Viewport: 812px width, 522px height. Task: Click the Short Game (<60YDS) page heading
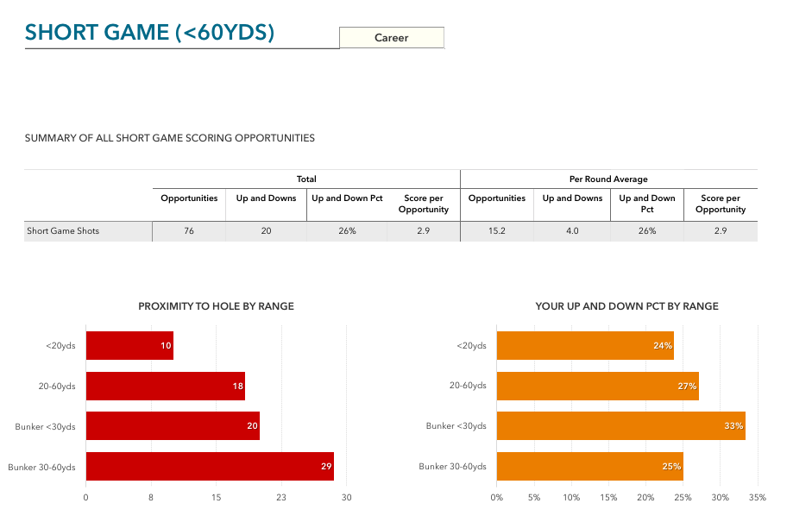(x=149, y=33)
